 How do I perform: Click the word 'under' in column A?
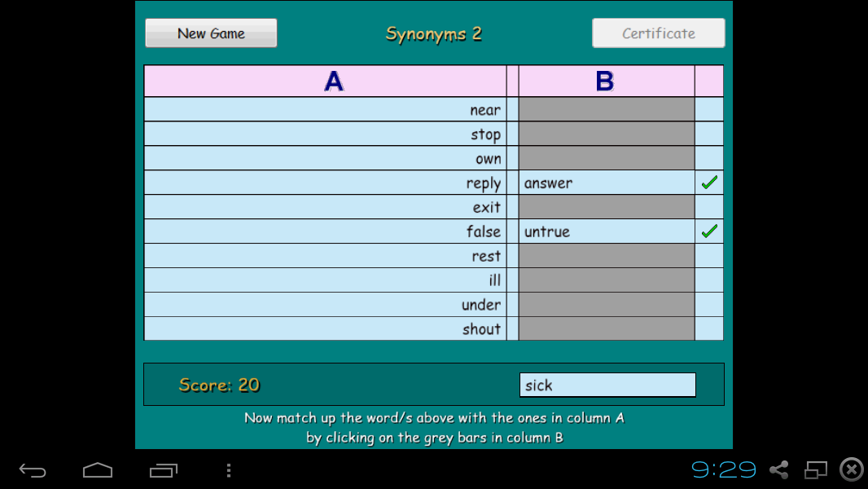(481, 305)
